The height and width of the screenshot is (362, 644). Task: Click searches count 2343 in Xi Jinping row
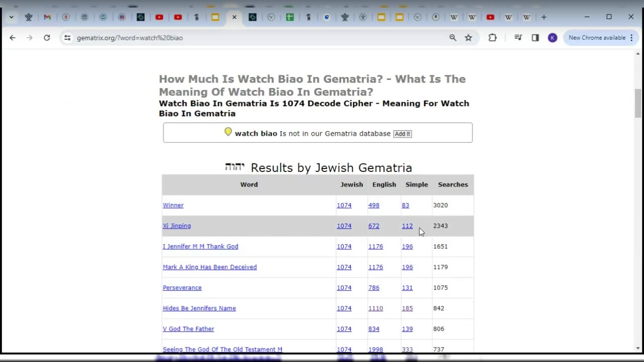pyautogui.click(x=440, y=226)
